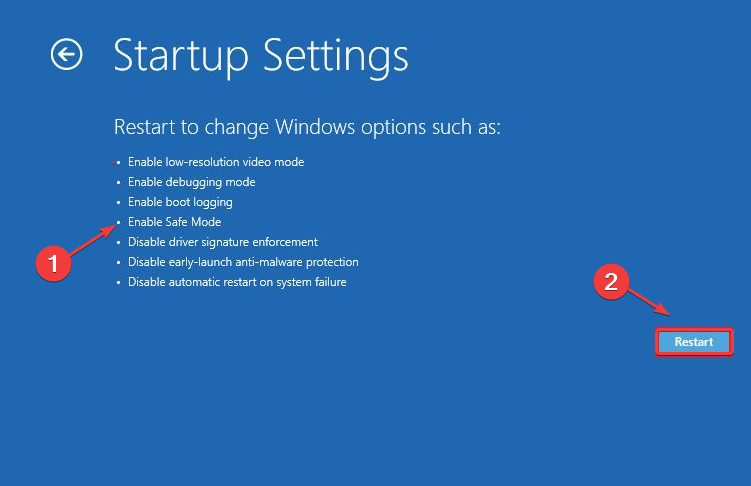Select 'Disable early-launch anti-malware protection' item
Viewport: 751px width, 486px height.
coord(243,262)
